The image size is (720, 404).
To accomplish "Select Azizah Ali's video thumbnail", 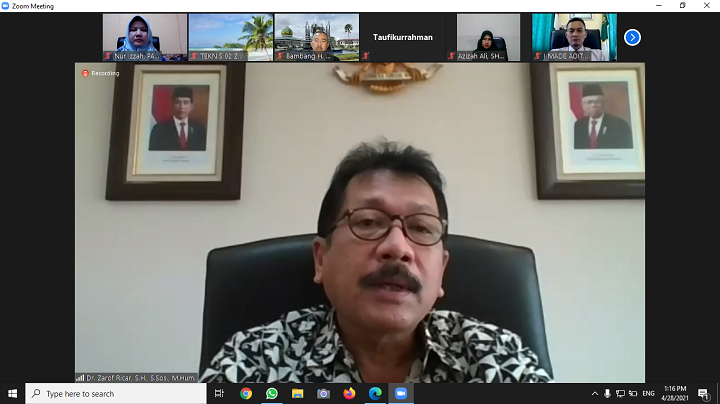I will point(488,37).
